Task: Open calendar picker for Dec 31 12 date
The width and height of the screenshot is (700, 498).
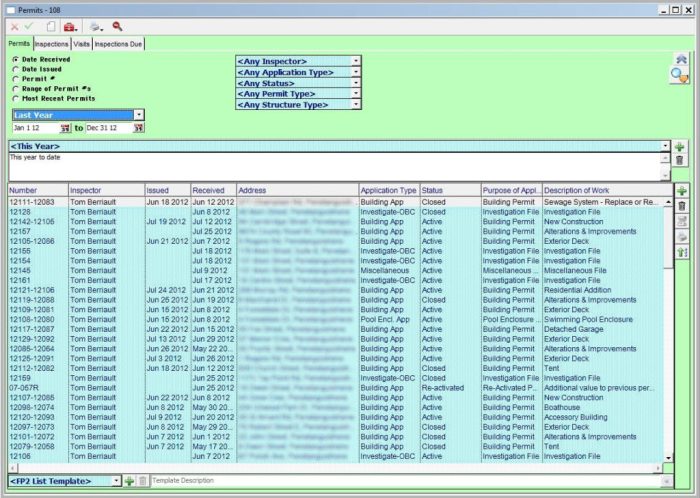Action: pyautogui.click(x=139, y=128)
